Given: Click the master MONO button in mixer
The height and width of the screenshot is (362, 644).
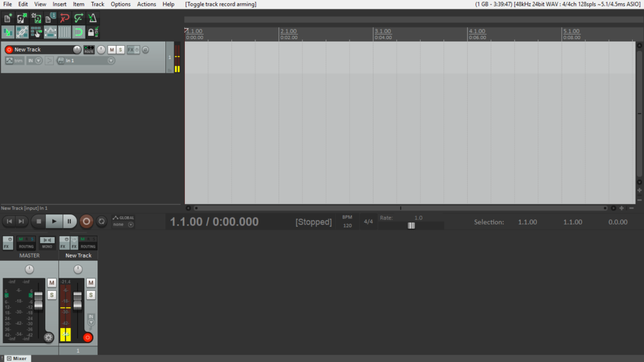Looking at the screenshot, I should pos(47,243).
